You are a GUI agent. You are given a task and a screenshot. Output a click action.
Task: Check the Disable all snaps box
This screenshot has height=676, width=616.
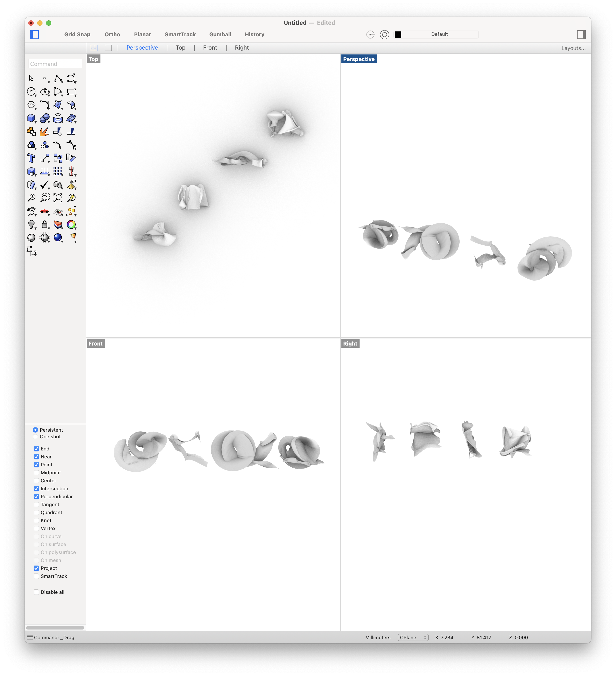36,592
